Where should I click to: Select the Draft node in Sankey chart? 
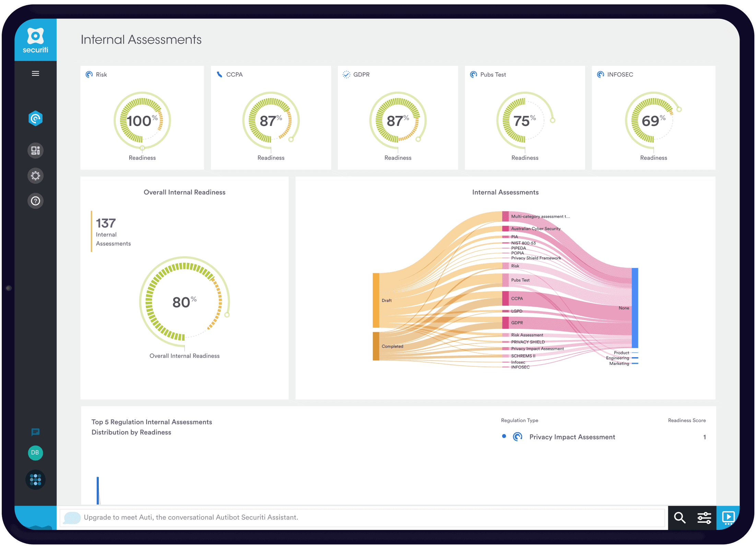(376, 300)
